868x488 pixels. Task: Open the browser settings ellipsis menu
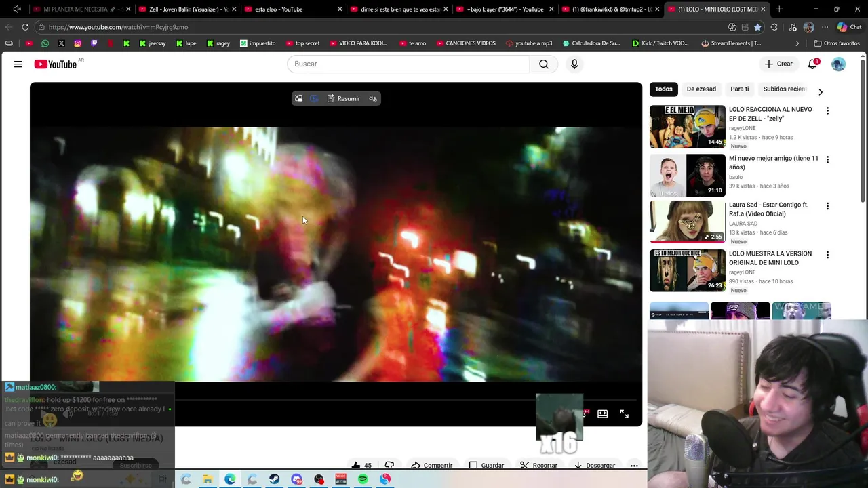[825, 27]
